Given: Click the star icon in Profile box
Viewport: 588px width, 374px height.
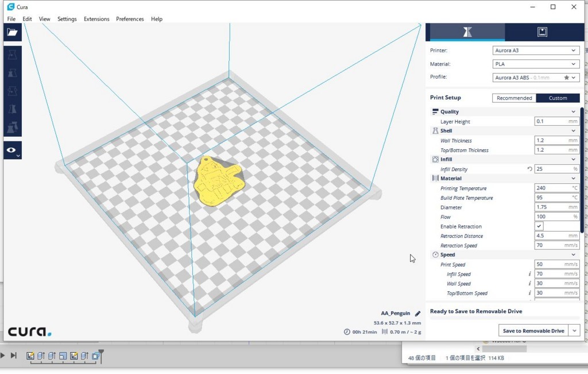Looking at the screenshot, I should [x=566, y=78].
